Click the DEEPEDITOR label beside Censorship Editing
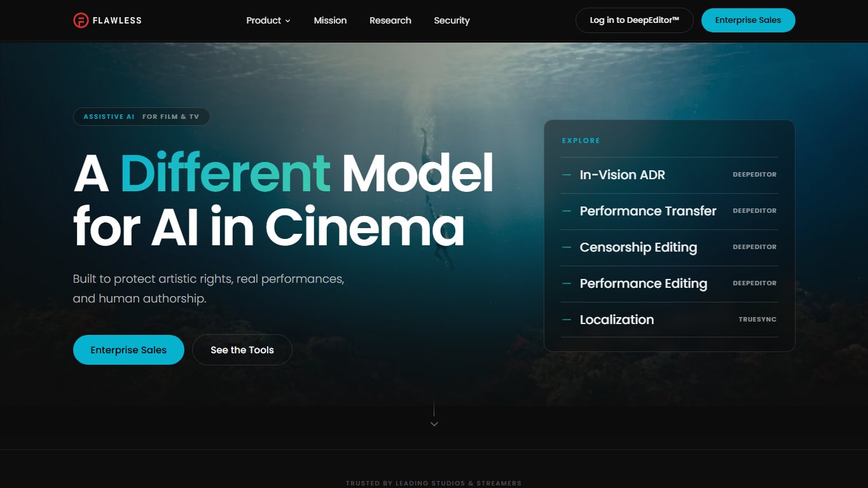The width and height of the screenshot is (868, 488). (x=755, y=247)
